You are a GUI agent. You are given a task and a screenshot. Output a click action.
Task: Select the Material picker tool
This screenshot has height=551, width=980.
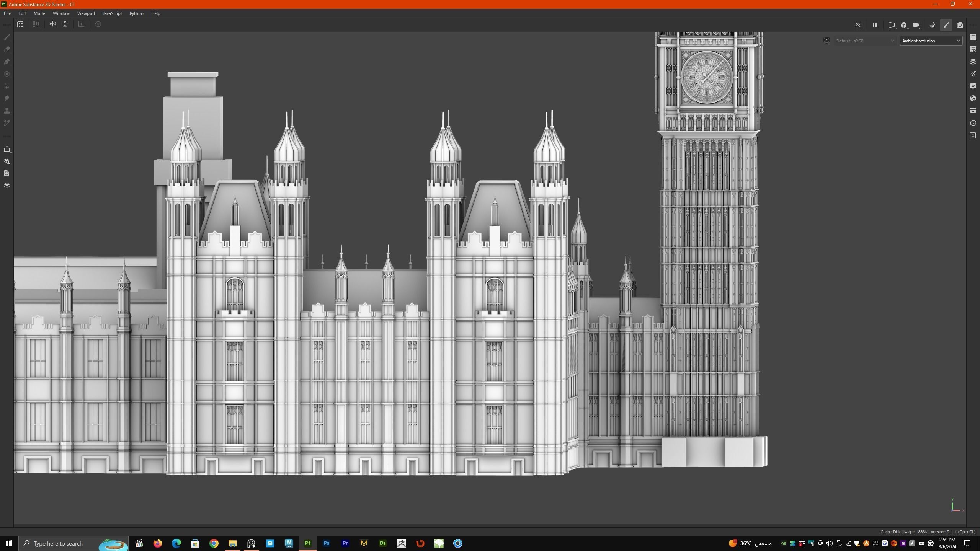point(7,123)
